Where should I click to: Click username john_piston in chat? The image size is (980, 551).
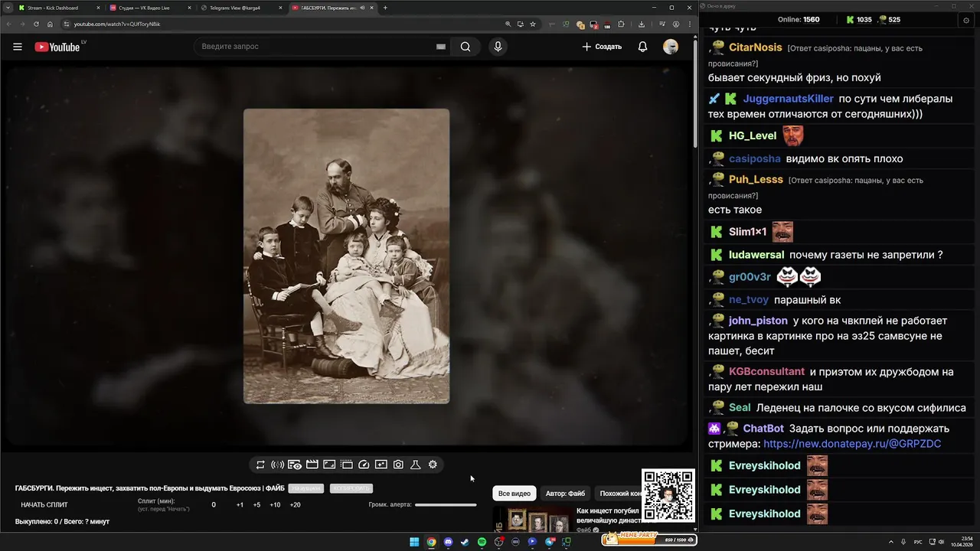coord(758,321)
